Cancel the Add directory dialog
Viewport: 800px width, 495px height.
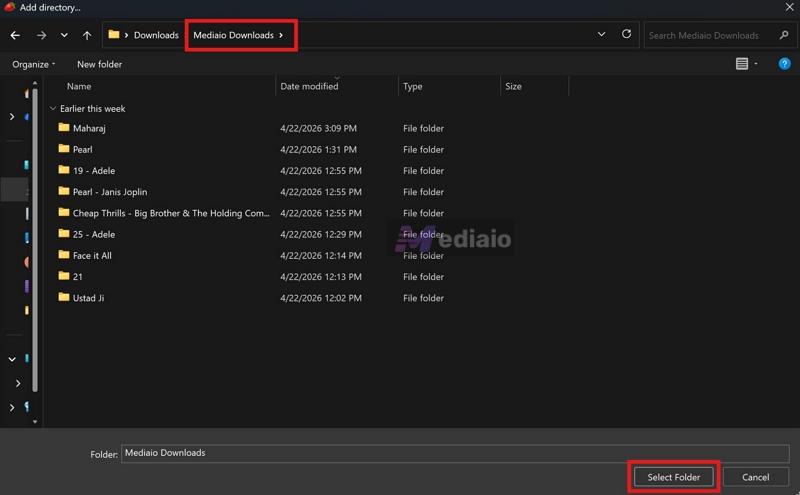tap(756, 477)
